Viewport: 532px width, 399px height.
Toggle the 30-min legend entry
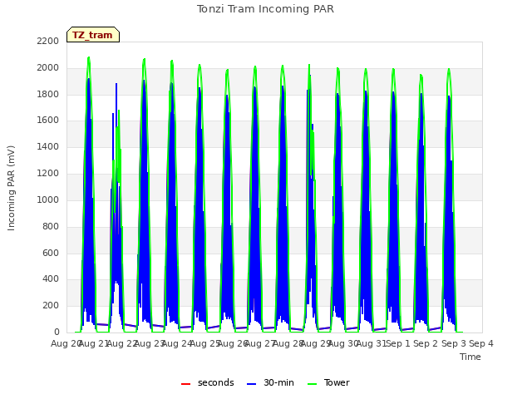click(x=270, y=382)
